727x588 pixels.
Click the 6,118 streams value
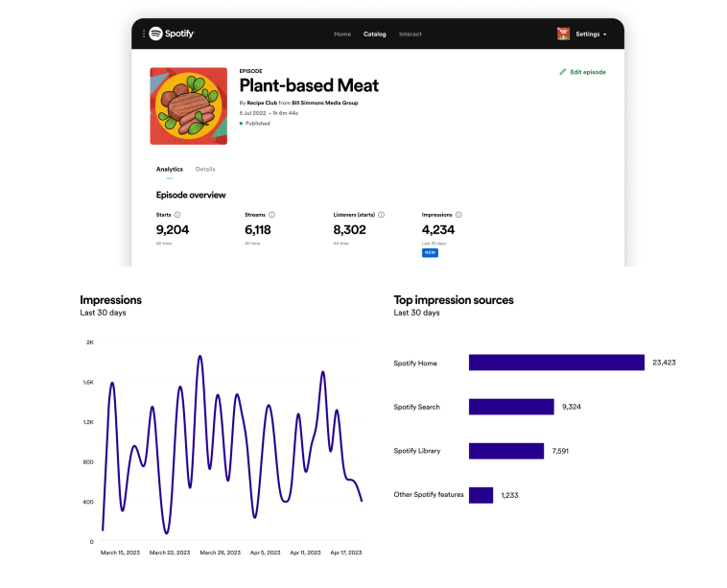point(258,229)
